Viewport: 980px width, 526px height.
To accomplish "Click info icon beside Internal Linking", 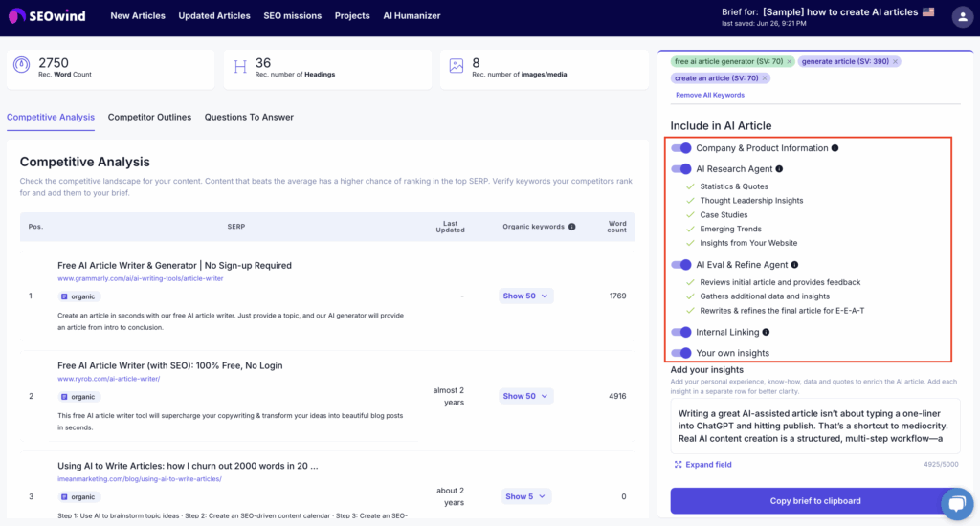I will (766, 332).
